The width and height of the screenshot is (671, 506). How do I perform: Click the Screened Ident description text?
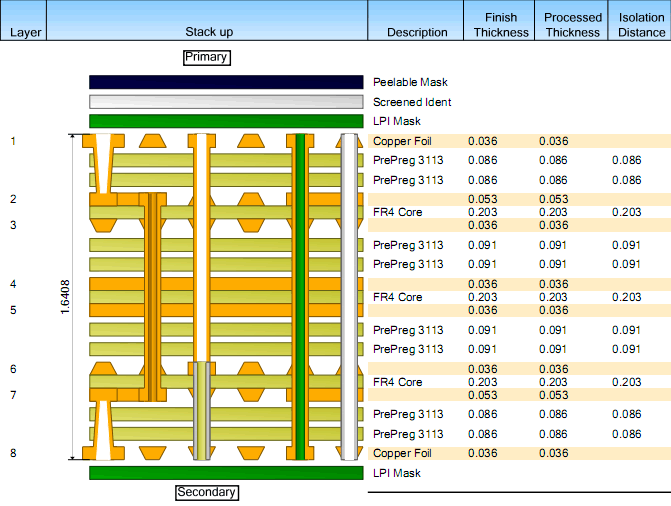pyautogui.click(x=412, y=102)
